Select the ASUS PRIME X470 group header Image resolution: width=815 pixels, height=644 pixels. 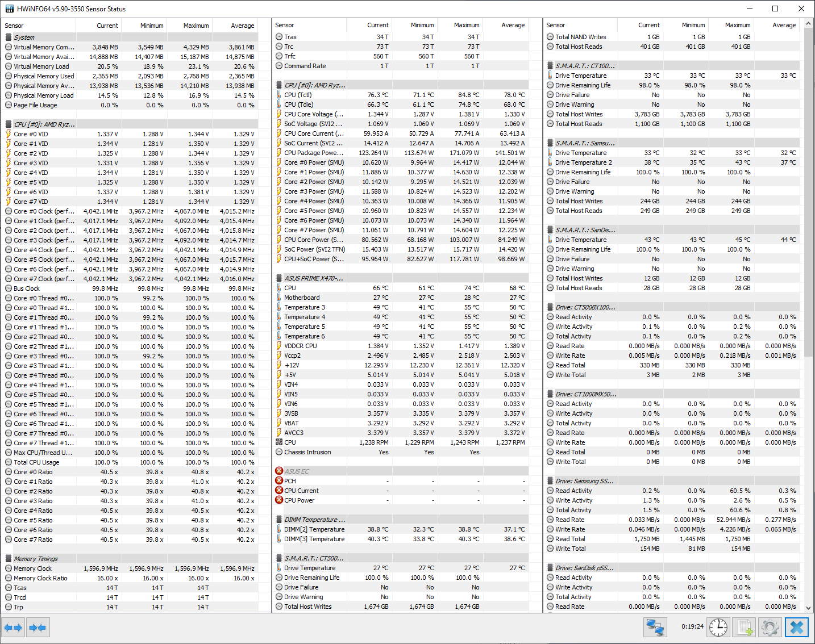401,278
